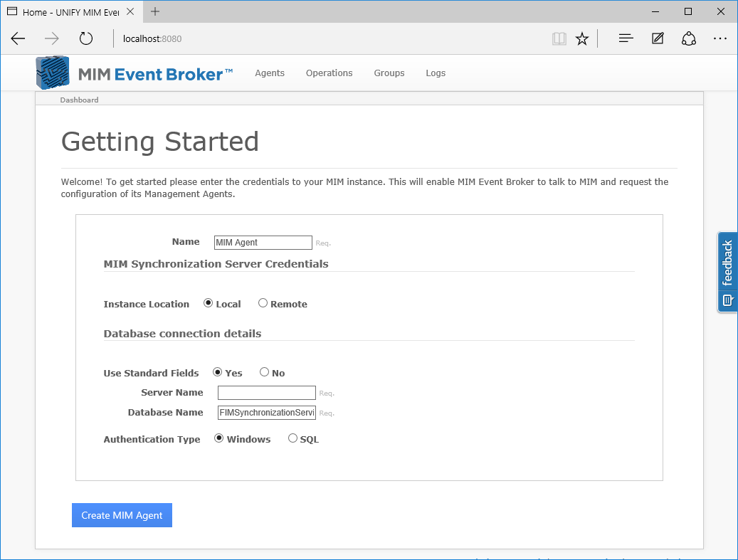Click the Create MIM Agent button
Viewport: 738px width, 560px height.
point(122,515)
